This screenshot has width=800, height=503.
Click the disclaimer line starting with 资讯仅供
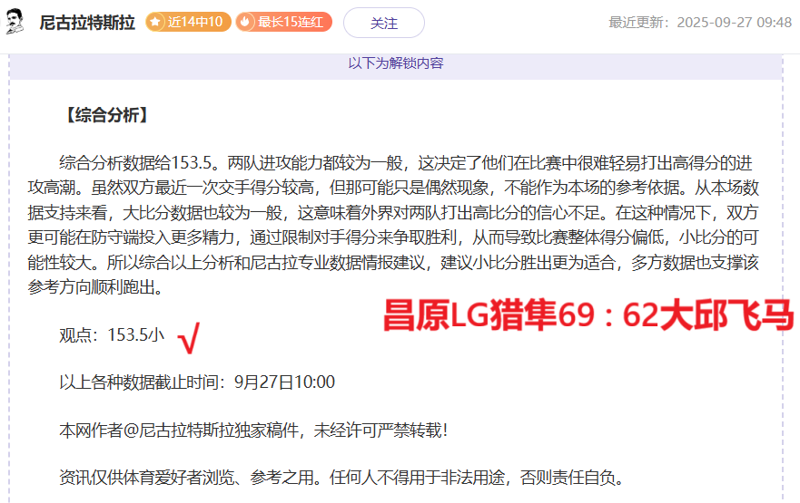[341, 478]
